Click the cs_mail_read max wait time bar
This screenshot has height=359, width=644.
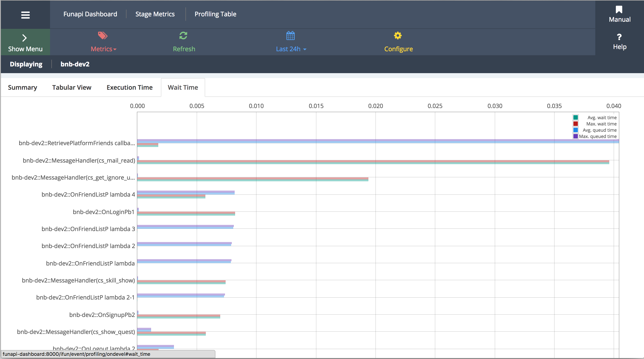373,161
